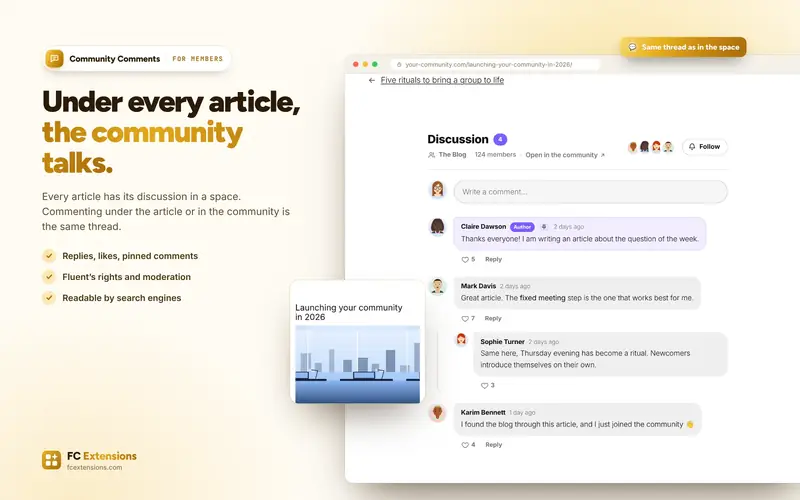
Task: Reply to Karim Bennett's comment
Action: point(493,445)
